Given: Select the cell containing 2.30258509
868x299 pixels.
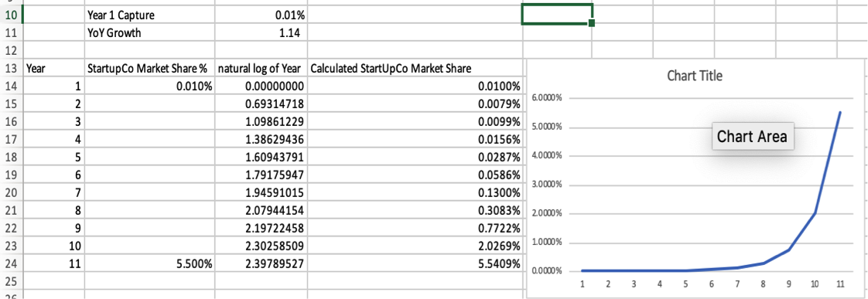Looking at the screenshot, I should 261,246.
